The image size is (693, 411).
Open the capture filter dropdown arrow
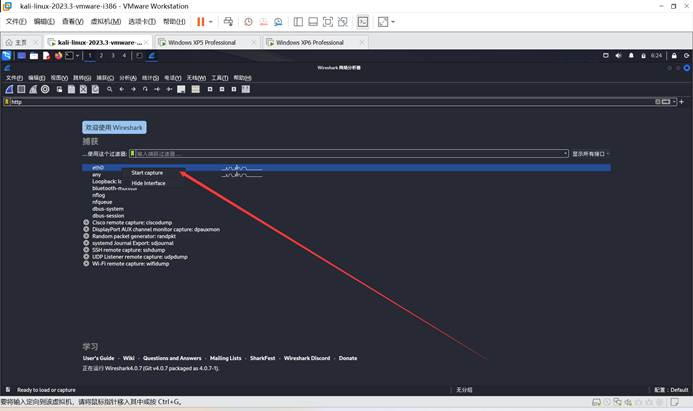coord(565,154)
